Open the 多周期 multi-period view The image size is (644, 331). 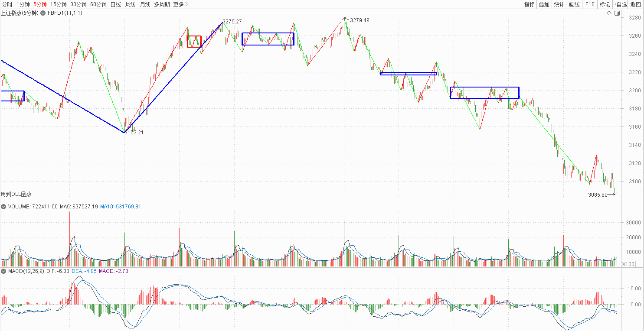pos(162,4)
